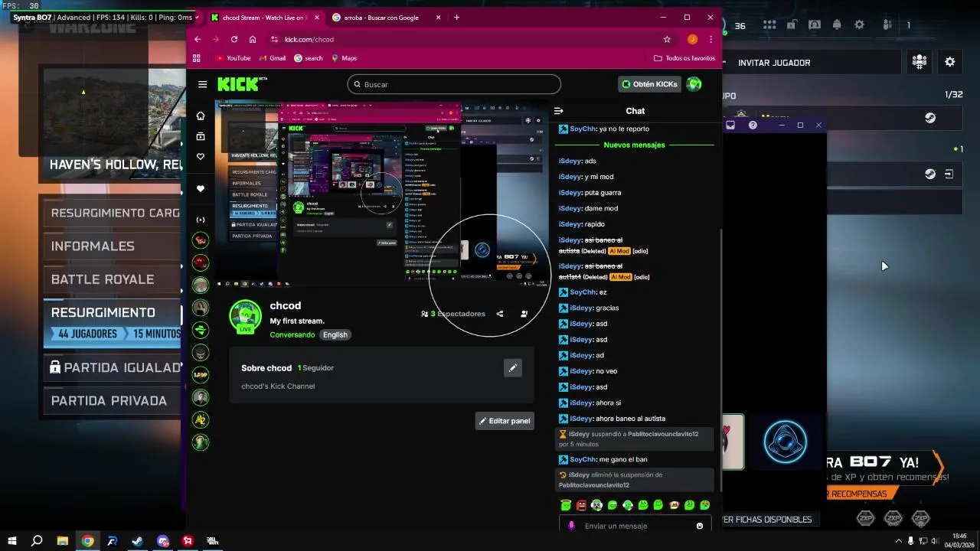Click the user icon right of share
The image size is (980, 551).
524,314
